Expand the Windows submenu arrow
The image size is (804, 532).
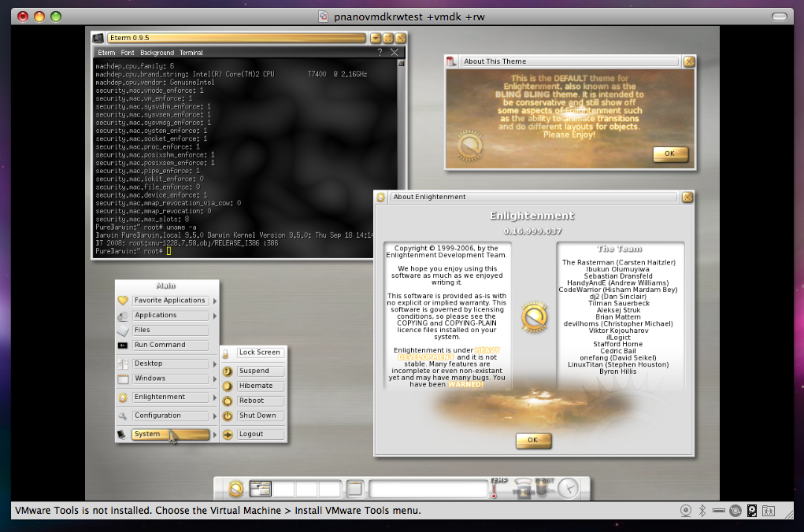pyautogui.click(x=215, y=379)
